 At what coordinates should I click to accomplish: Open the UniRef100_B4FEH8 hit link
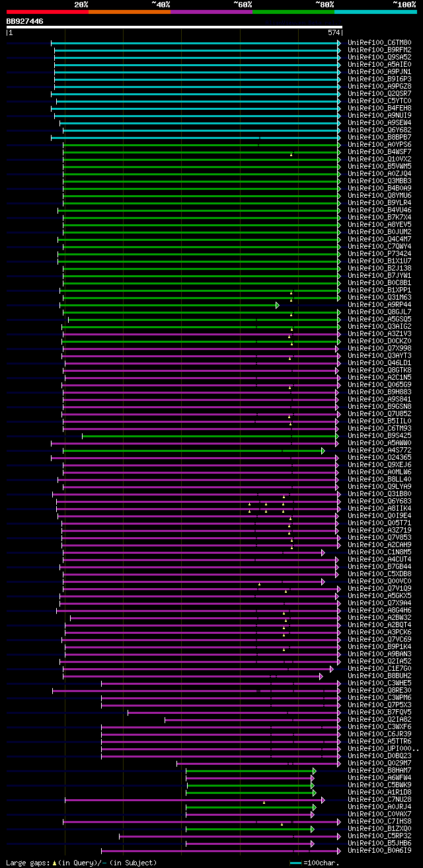tap(379, 108)
